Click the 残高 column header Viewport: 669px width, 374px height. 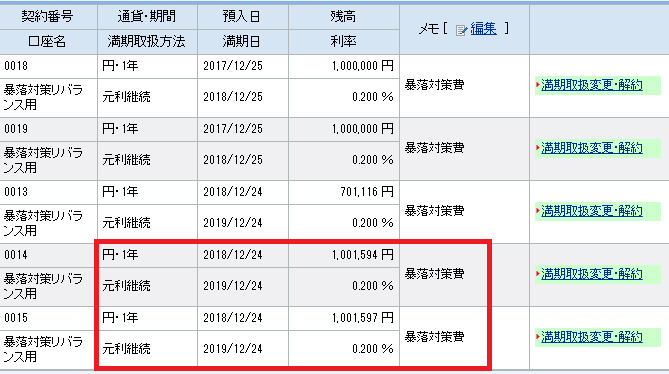click(344, 17)
